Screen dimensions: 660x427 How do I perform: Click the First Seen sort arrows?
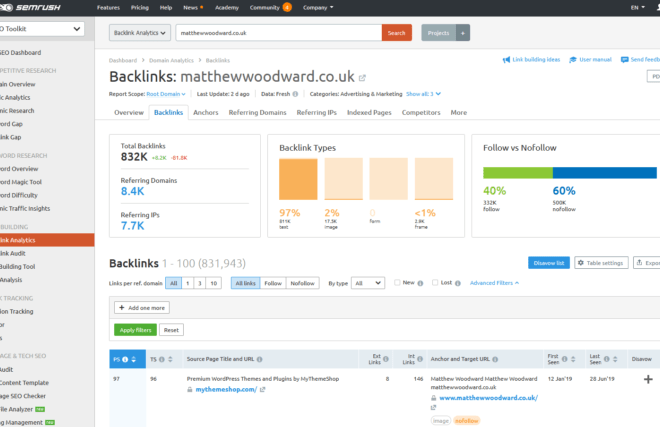[573, 359]
